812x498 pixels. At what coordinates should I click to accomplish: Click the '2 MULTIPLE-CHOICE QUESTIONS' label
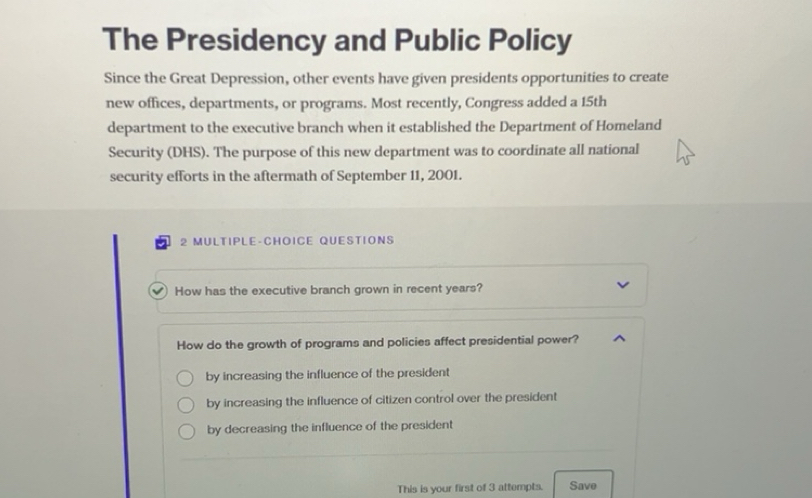(x=287, y=241)
